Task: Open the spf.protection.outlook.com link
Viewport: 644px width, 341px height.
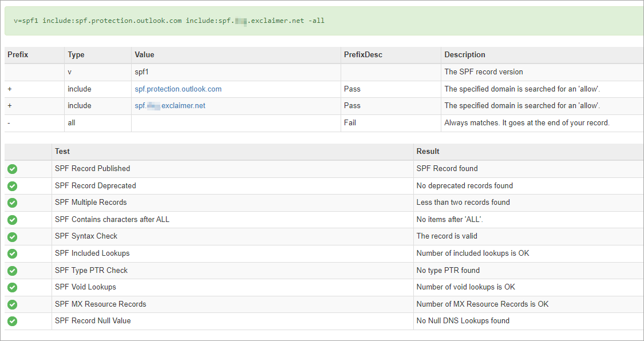Action: (178, 89)
